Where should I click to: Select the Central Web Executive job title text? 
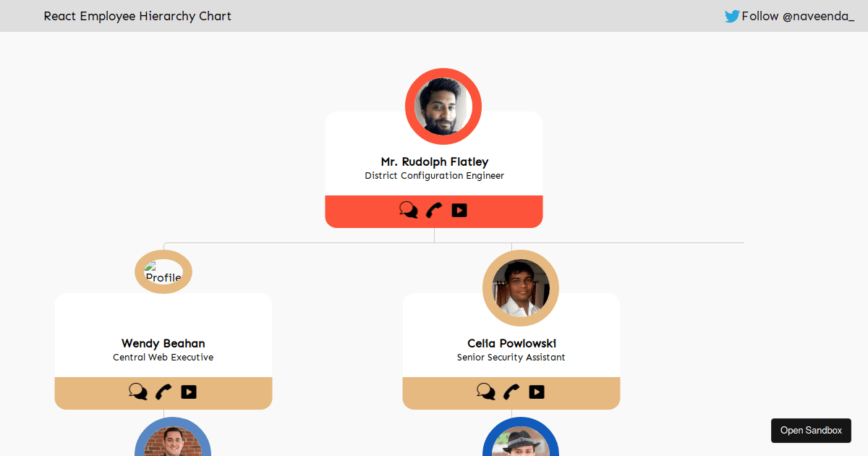[163, 357]
